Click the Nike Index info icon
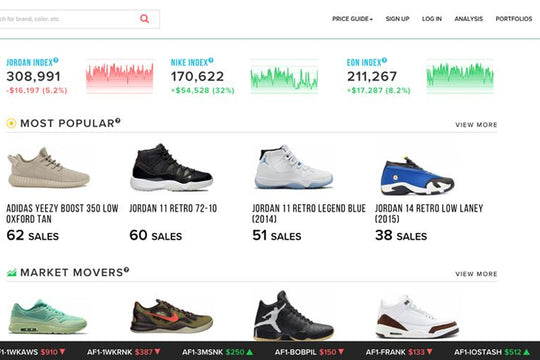This screenshot has width=540, height=360. (211, 60)
